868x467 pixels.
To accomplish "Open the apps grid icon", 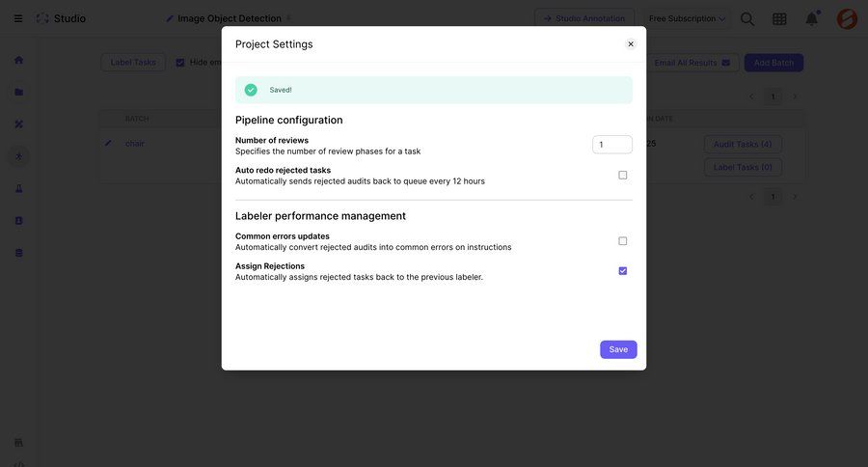I will (x=779, y=18).
